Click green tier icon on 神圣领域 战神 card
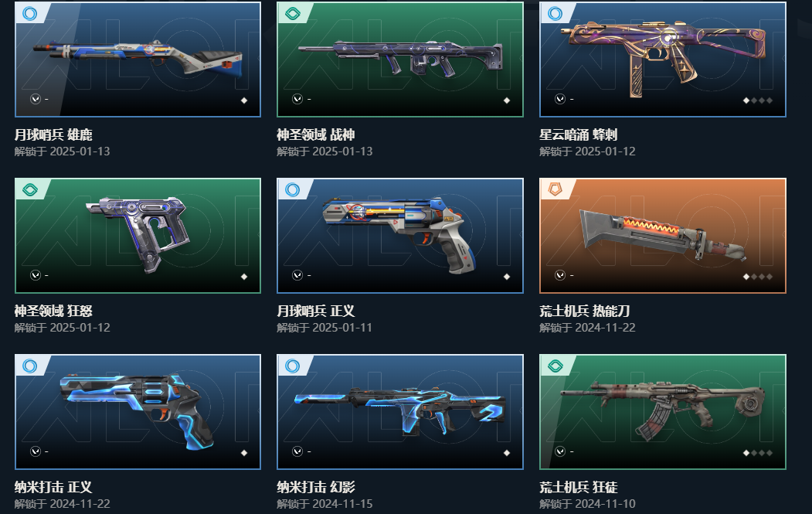 tap(293, 13)
